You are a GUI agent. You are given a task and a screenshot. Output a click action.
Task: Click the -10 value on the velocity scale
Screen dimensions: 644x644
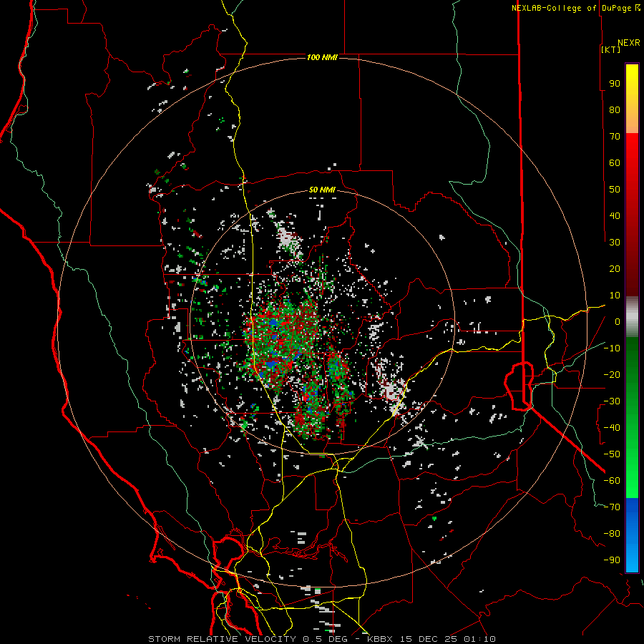612,348
